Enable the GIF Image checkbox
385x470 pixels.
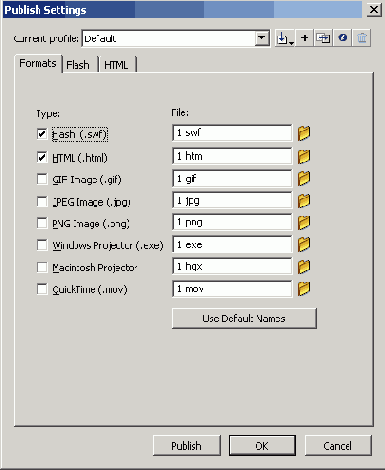point(42,179)
